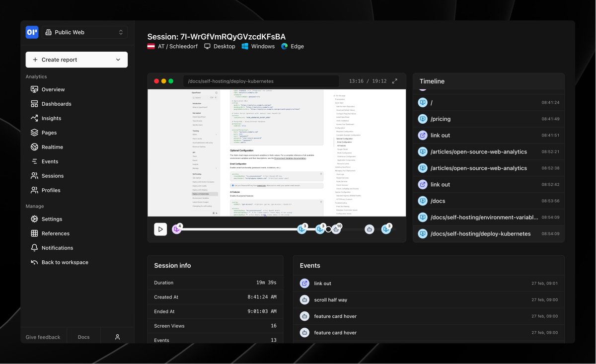This screenshot has width=596, height=364.
Task: Click the Ended At value 9:01:03 AM
Action: 262,311
